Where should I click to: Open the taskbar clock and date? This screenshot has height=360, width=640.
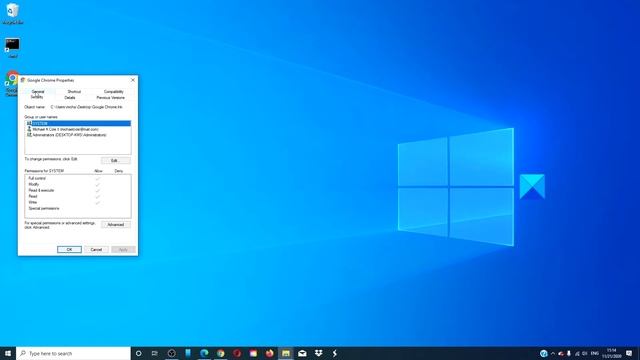click(611, 353)
